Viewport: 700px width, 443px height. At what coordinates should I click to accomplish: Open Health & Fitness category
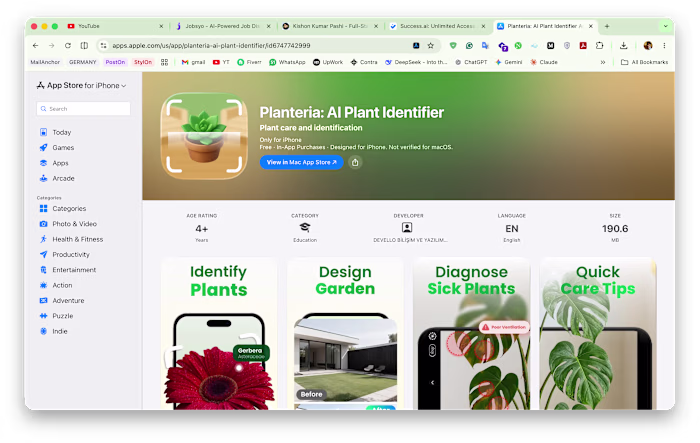pyautogui.click(x=71, y=239)
